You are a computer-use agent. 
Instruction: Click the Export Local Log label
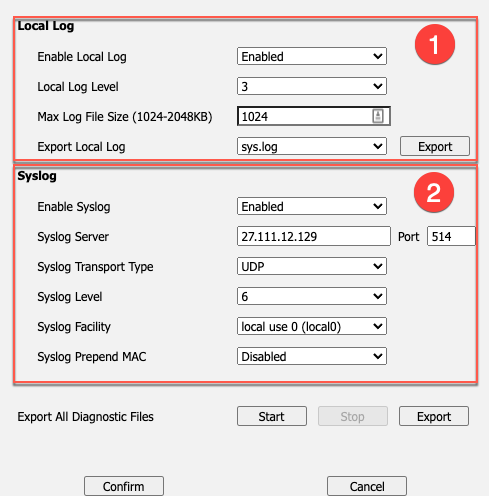point(81,147)
